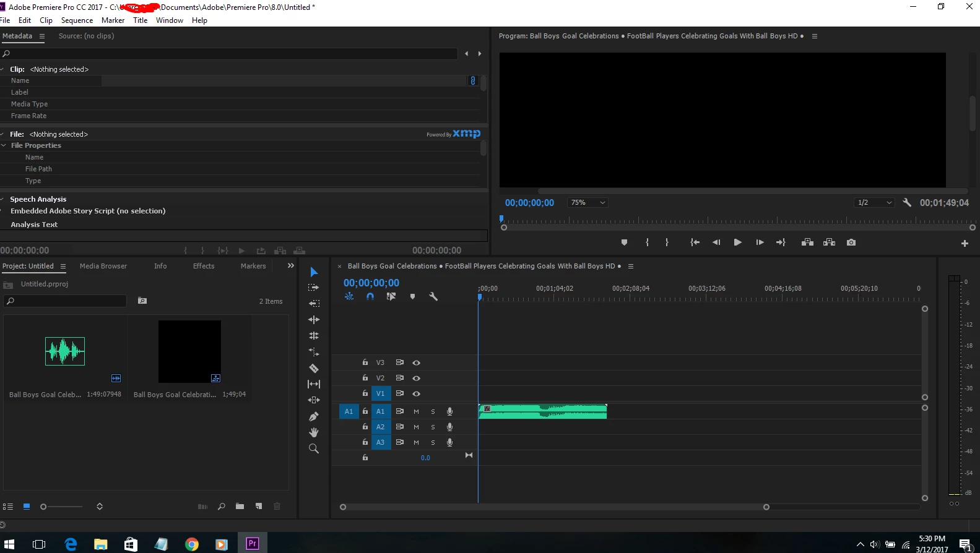Select the Slip tool
Image resolution: width=980 pixels, height=553 pixels.
(x=314, y=384)
